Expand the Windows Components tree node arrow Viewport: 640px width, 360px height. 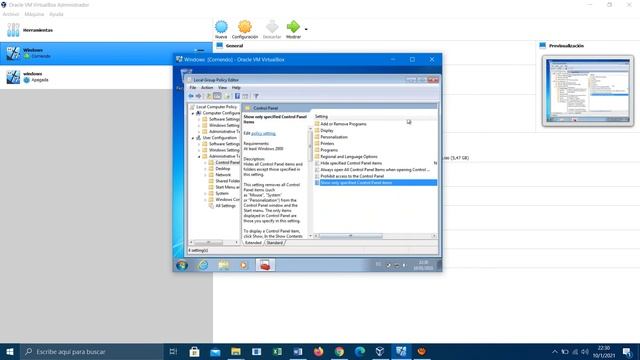(206, 200)
